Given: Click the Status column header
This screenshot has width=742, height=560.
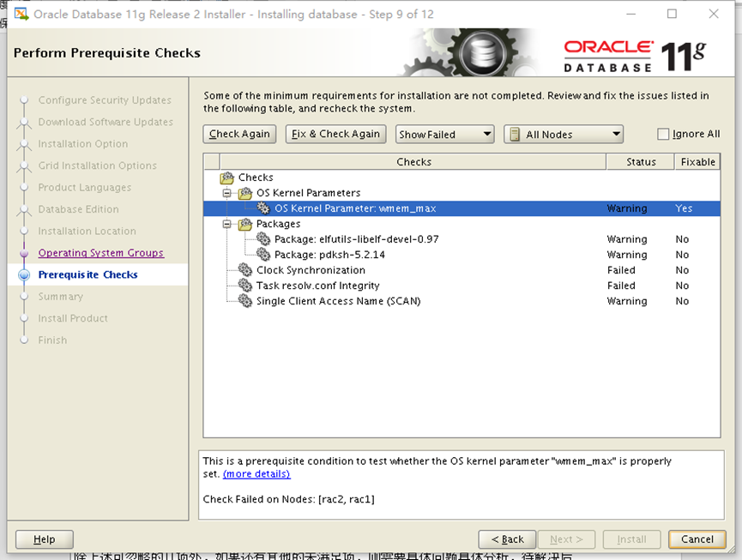Looking at the screenshot, I should pyautogui.click(x=641, y=162).
